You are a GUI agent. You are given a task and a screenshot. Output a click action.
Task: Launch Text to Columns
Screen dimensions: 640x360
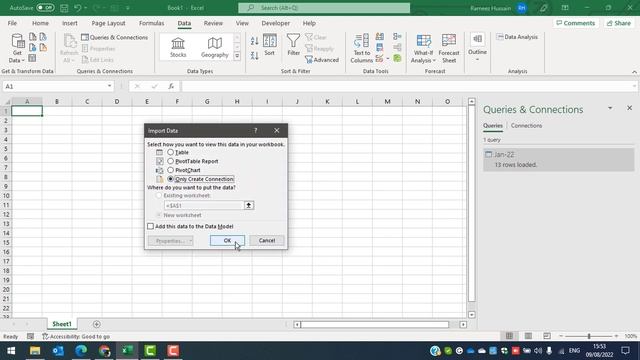coord(362,48)
